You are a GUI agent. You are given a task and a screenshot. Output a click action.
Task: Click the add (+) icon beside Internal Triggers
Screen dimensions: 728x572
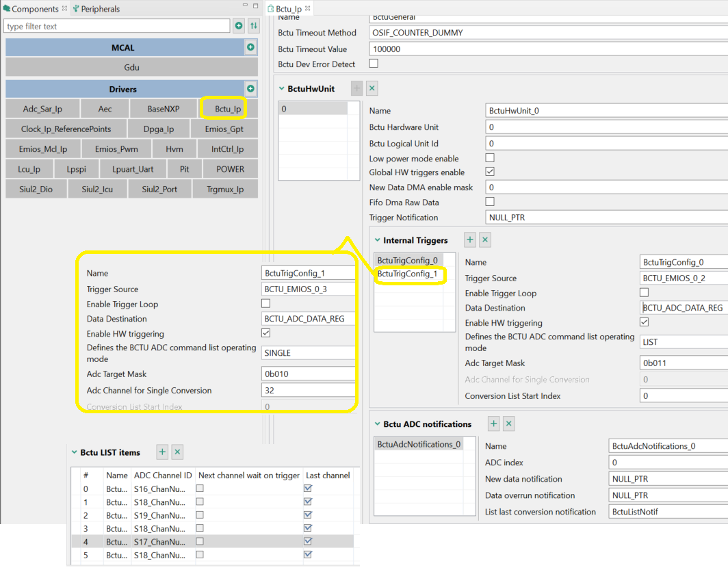click(469, 240)
